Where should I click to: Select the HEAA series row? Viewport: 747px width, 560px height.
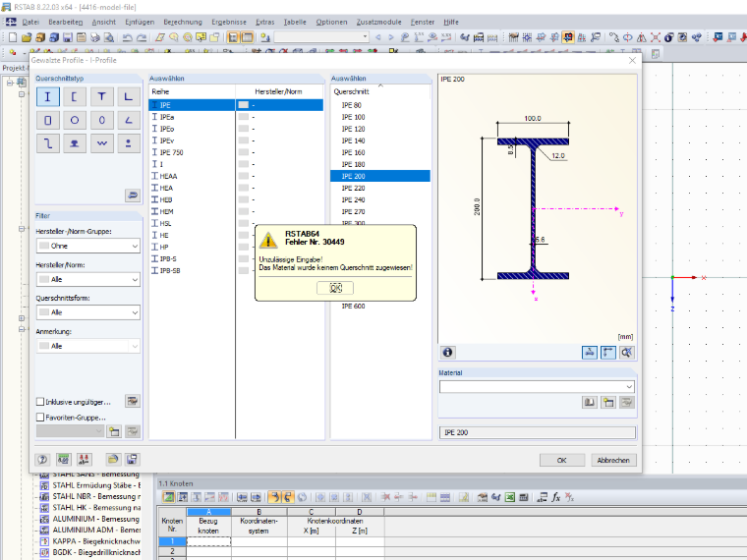[x=236, y=176]
